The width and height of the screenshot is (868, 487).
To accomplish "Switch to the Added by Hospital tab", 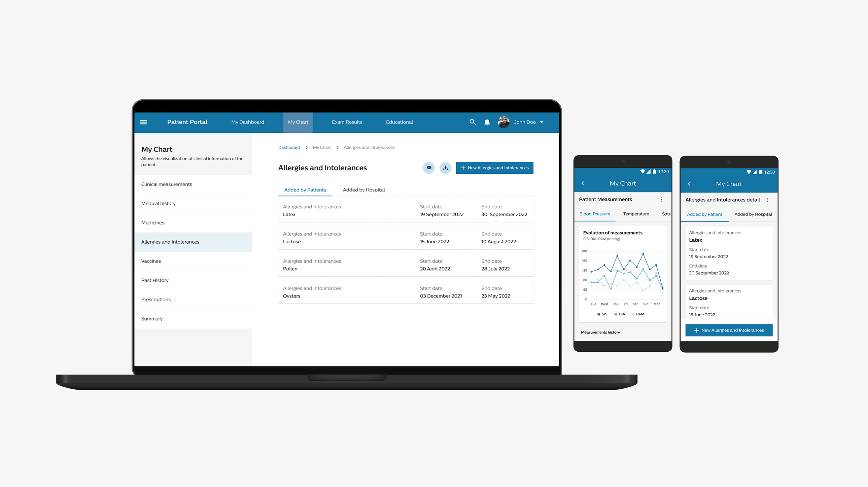I will click(x=364, y=190).
